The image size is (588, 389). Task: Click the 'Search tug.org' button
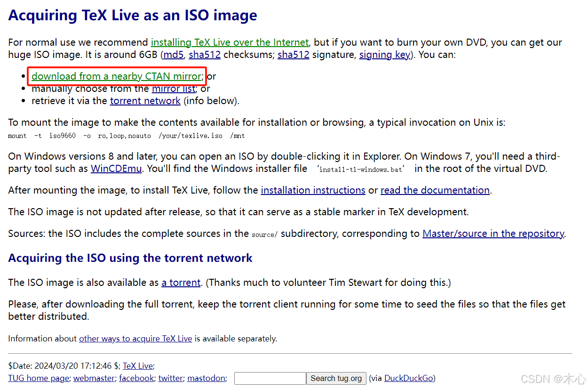336,378
